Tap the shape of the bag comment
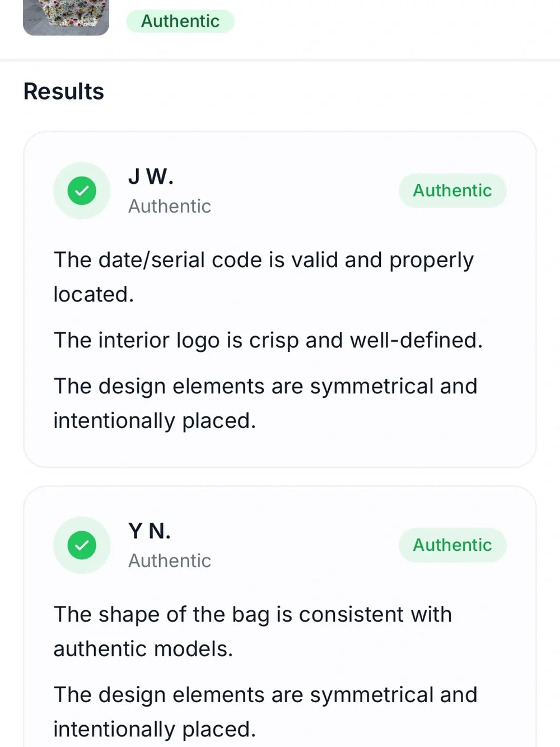 pyautogui.click(x=253, y=631)
